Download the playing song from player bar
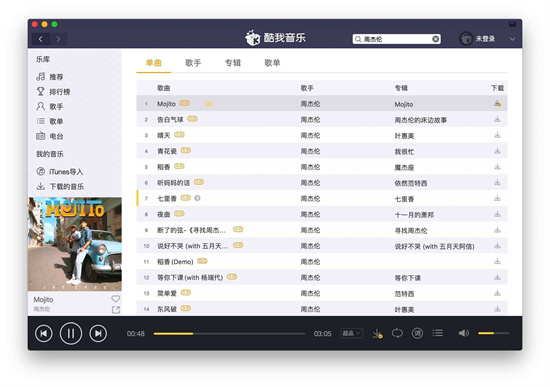The image size is (550, 387). point(377,333)
